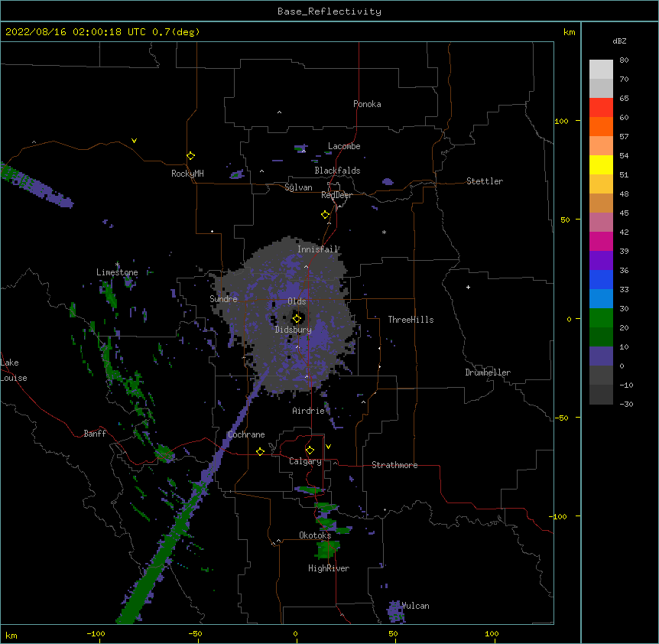Click the blue echo patch beside Vulcan
This screenshot has height=644, width=659.
pyautogui.click(x=395, y=612)
